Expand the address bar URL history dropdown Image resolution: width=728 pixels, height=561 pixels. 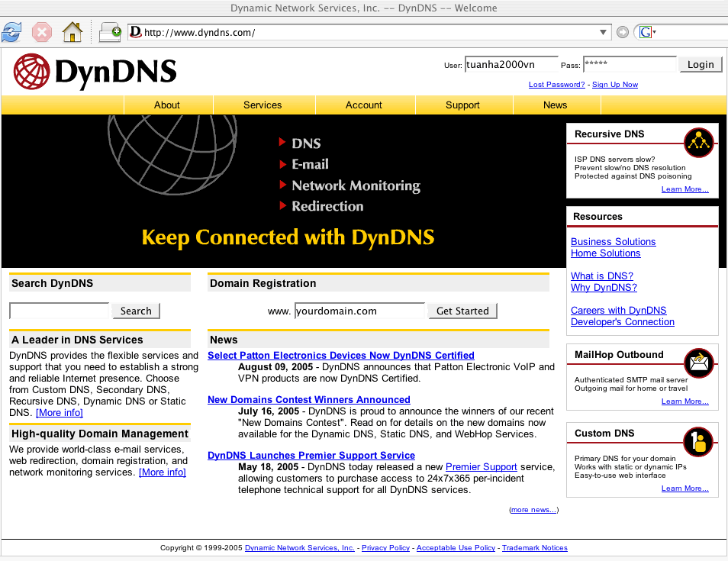point(604,32)
